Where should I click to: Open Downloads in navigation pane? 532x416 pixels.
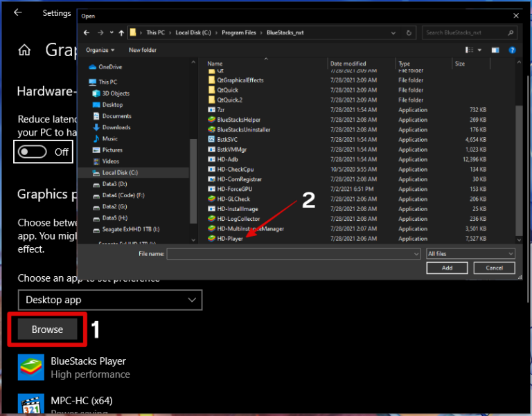[112, 127]
